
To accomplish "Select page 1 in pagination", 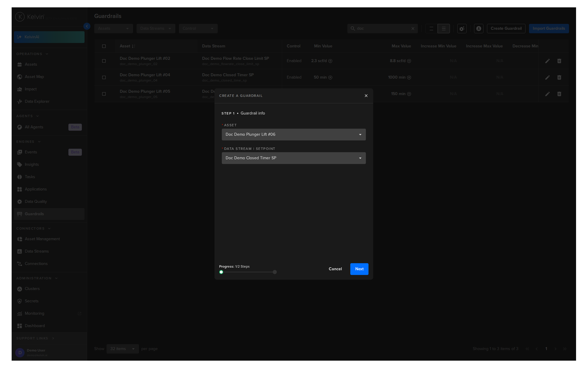I will [x=546, y=349].
